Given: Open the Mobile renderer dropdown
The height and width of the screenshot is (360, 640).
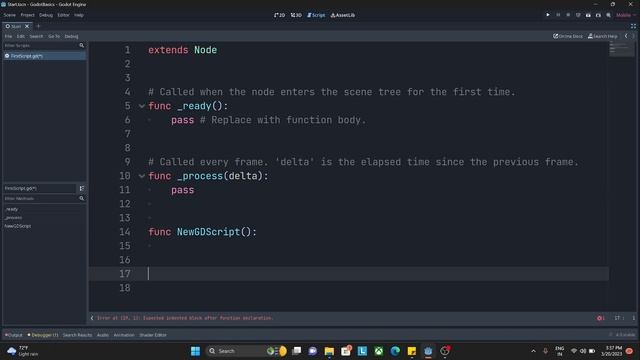Looking at the screenshot, I should (x=626, y=15).
